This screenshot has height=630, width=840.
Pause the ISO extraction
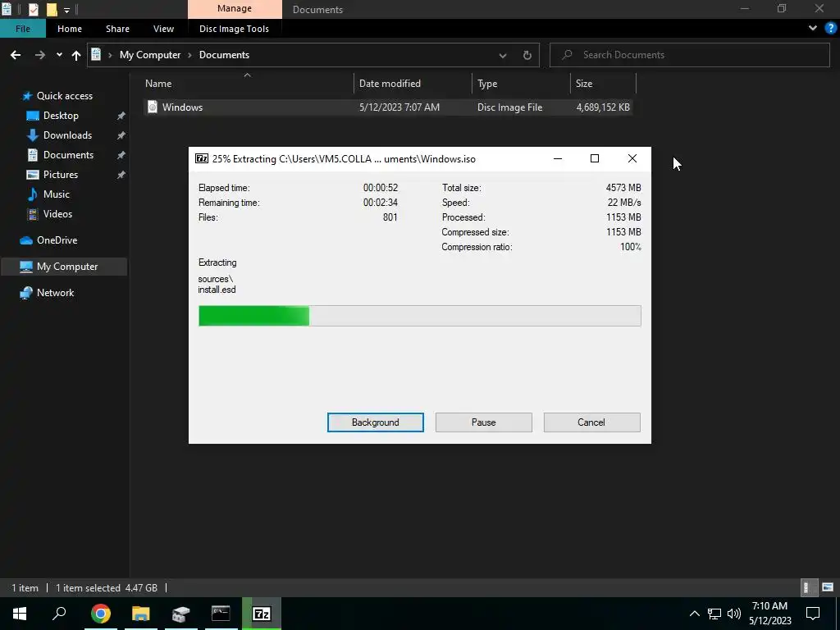[483, 422]
